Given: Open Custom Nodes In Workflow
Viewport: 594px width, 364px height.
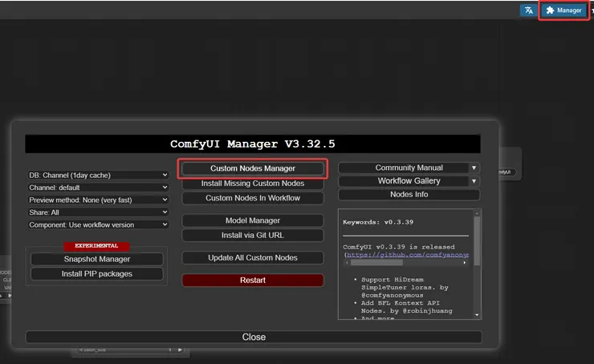Looking at the screenshot, I should click(x=253, y=198).
